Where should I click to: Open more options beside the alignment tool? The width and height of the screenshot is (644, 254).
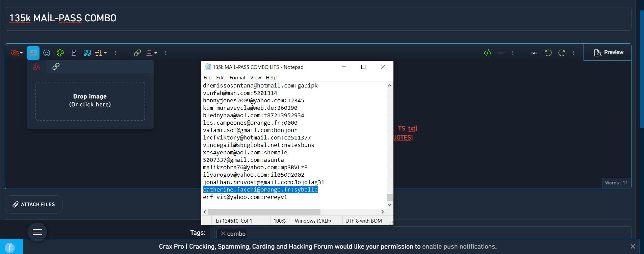pyautogui.click(x=165, y=53)
